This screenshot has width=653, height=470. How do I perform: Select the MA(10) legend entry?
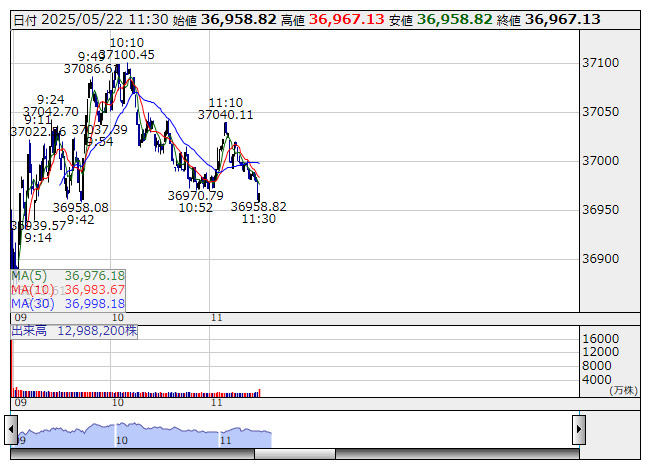tap(68, 290)
